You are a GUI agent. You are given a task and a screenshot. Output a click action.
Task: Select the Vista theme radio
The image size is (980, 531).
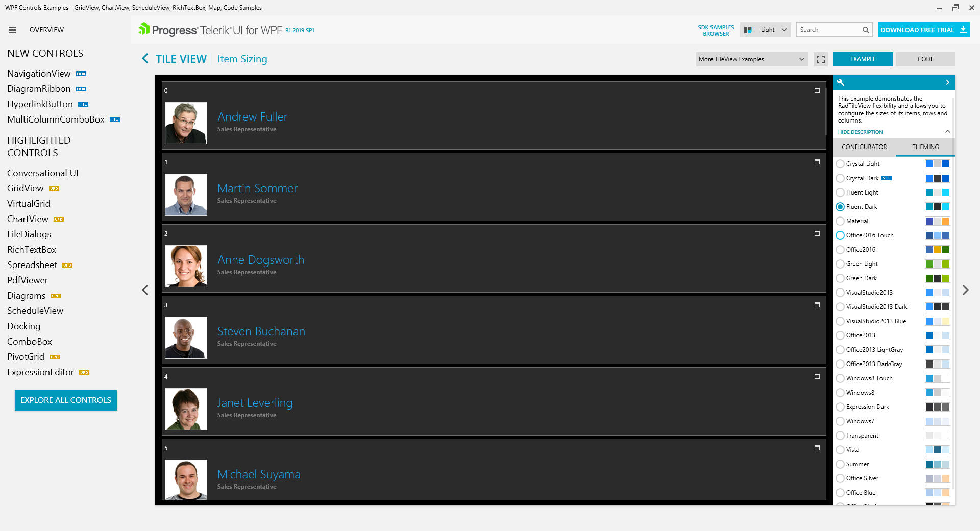point(840,450)
